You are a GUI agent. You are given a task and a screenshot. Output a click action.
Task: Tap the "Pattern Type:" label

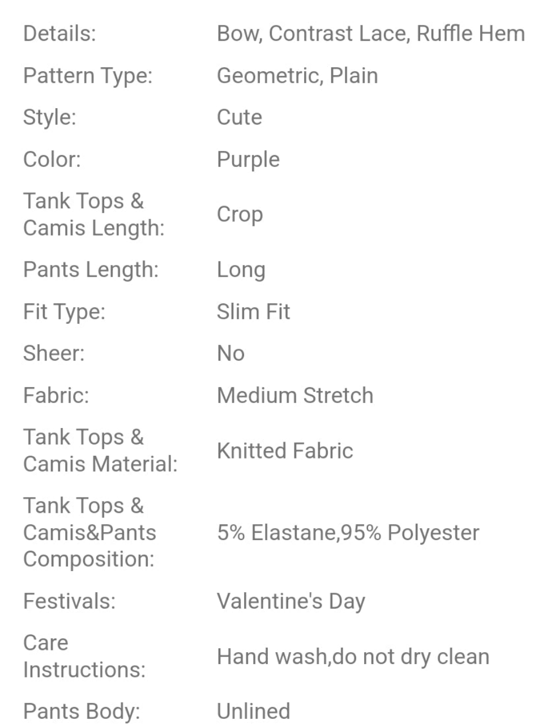[x=88, y=75]
